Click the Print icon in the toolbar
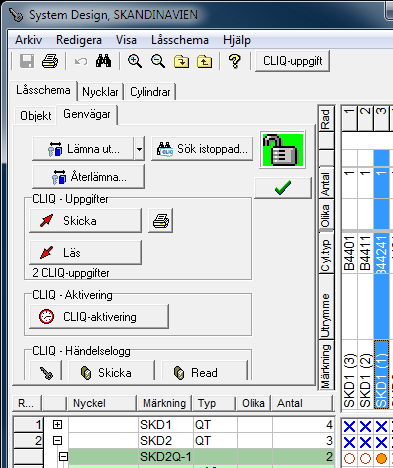Viewport: 393px width, 468px height. pyautogui.click(x=50, y=61)
